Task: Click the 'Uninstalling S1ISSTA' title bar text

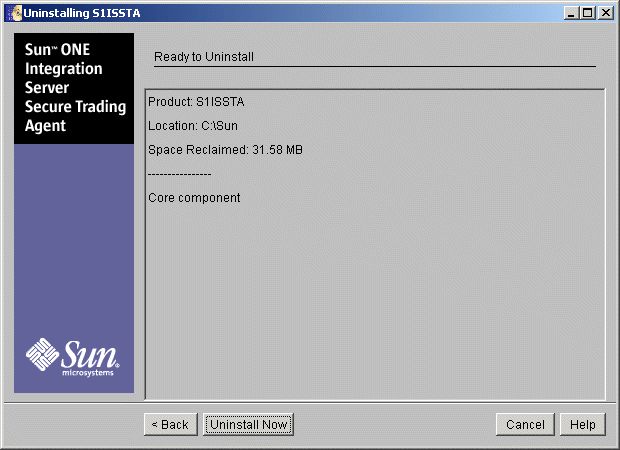Action: tap(82, 13)
